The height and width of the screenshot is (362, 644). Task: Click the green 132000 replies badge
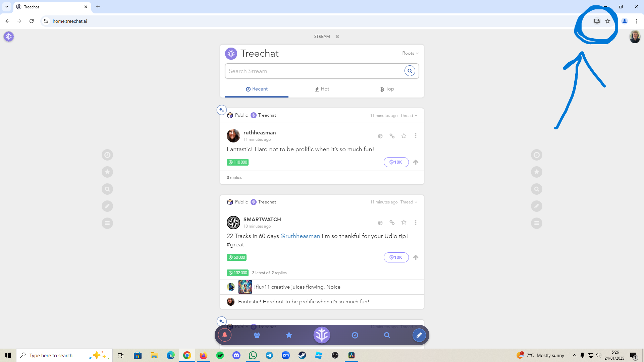[237, 273]
